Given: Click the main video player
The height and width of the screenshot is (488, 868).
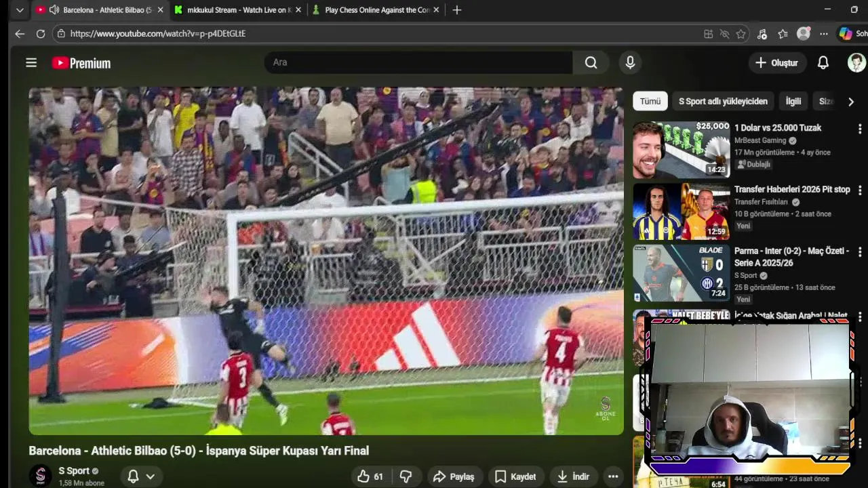Looking at the screenshot, I should click(326, 261).
